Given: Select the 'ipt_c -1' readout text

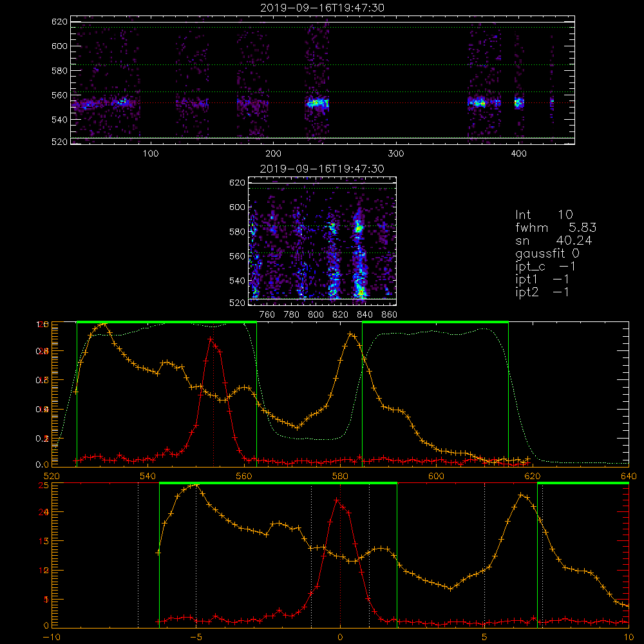Looking at the screenshot, I should coord(545,267).
